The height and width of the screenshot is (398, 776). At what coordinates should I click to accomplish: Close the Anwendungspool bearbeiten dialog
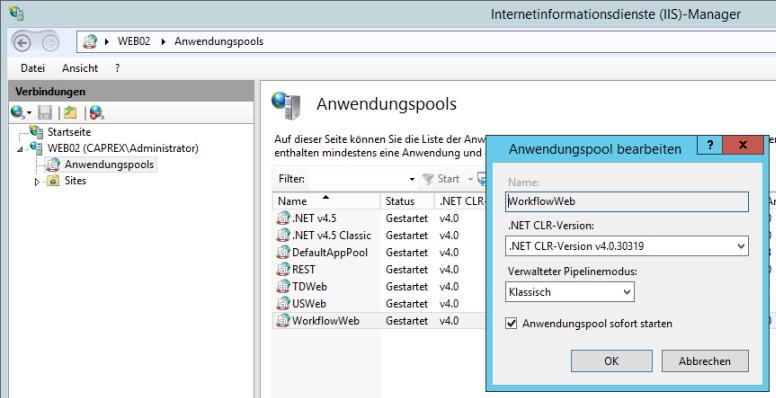pyautogui.click(x=742, y=145)
